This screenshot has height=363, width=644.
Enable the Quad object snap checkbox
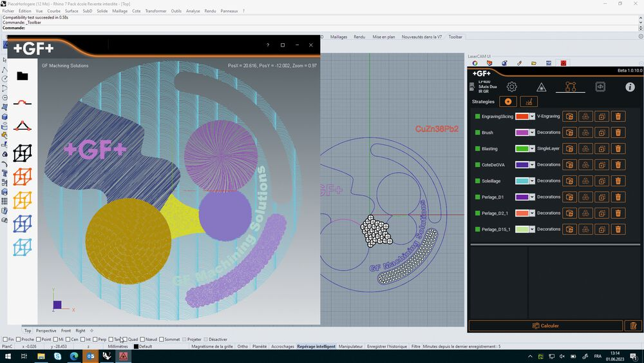point(125,339)
